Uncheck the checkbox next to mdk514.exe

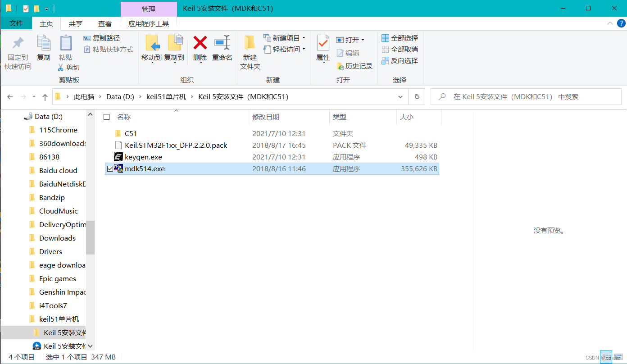[110, 168]
